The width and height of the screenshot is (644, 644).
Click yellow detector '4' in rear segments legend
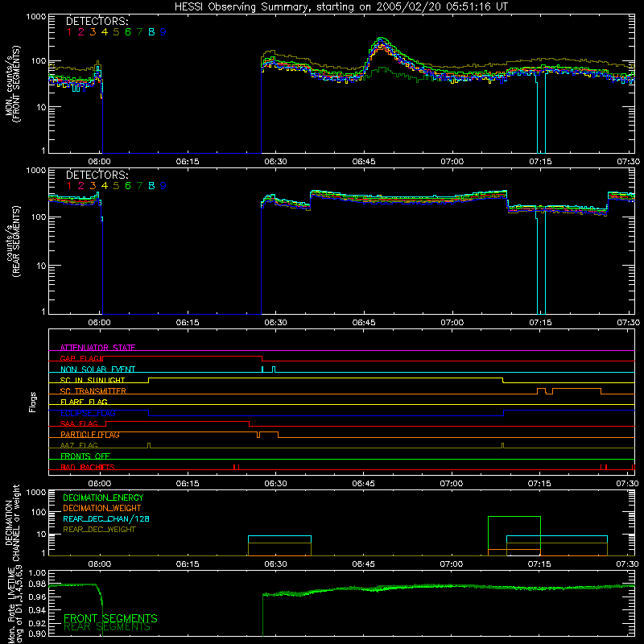coord(105,186)
